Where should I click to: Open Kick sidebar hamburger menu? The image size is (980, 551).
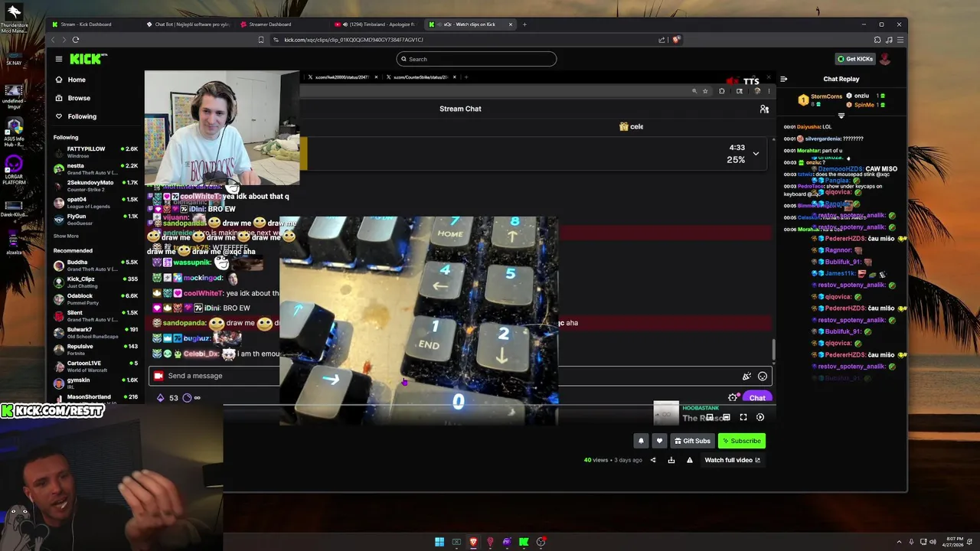pyautogui.click(x=58, y=59)
